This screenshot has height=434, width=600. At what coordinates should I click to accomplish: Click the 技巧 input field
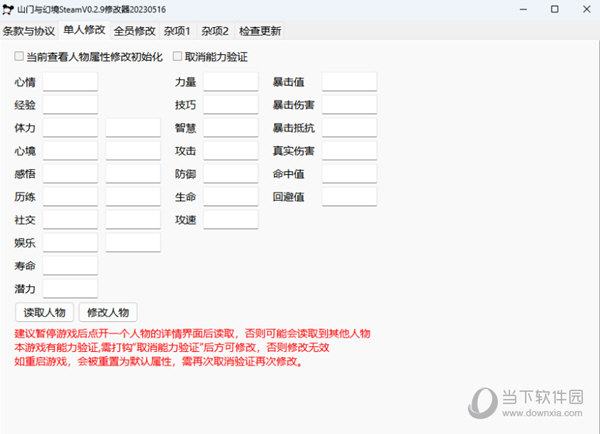click(231, 104)
